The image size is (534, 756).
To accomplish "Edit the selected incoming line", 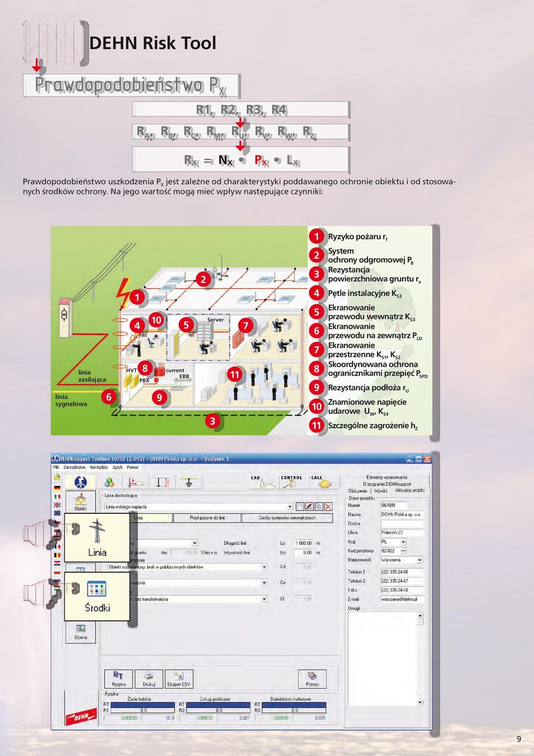I will 309,507.
